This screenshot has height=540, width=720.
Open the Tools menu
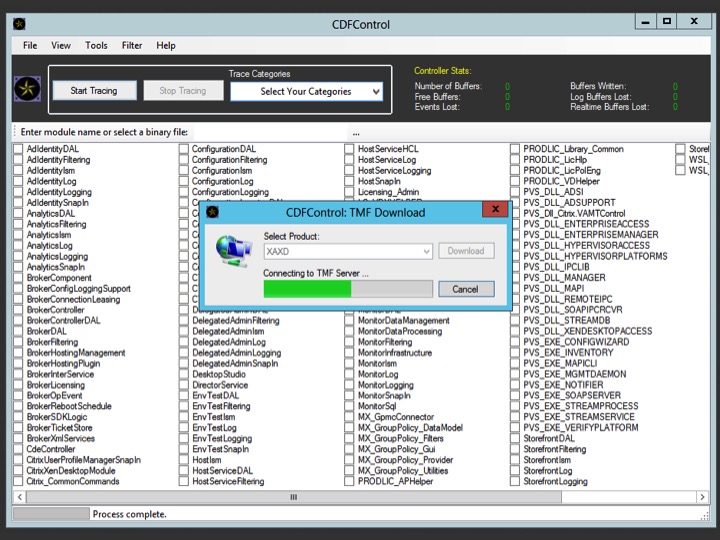pos(96,45)
